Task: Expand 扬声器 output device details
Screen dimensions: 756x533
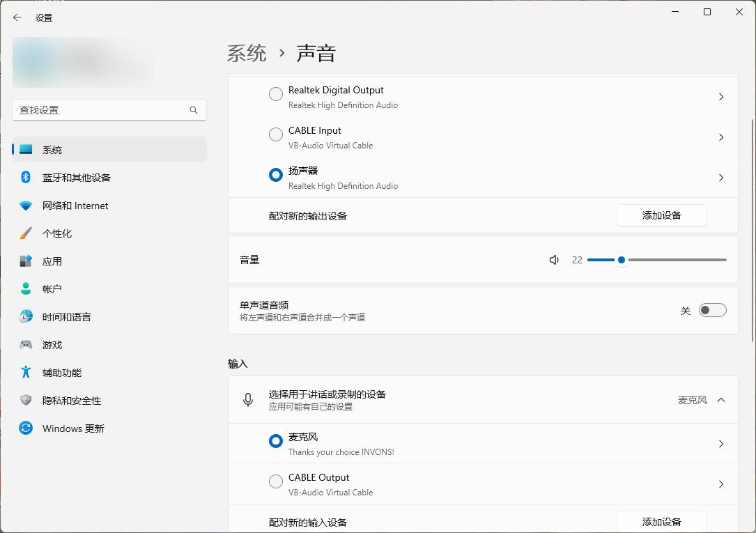Action: (720, 177)
